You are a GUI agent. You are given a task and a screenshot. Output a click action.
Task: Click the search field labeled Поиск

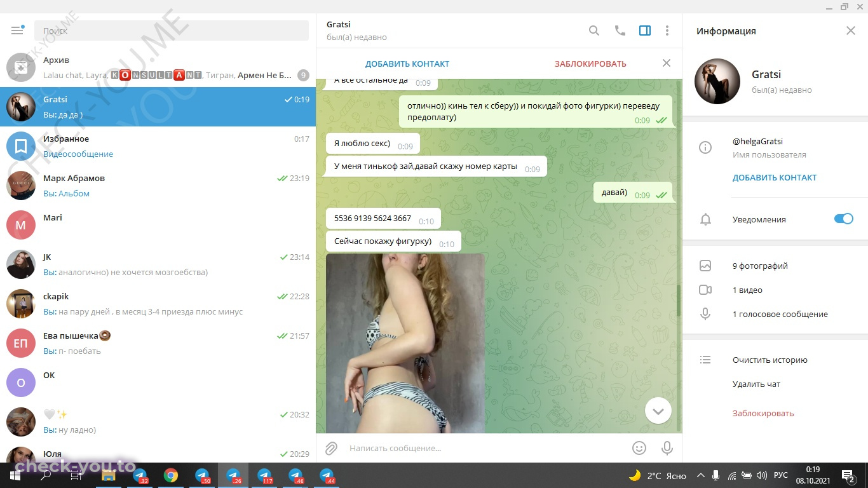[x=172, y=30]
